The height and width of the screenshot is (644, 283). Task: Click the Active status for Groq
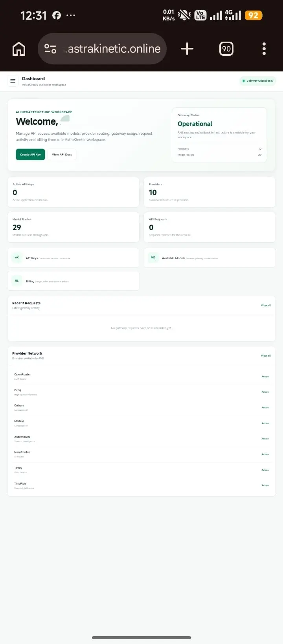pos(265,392)
